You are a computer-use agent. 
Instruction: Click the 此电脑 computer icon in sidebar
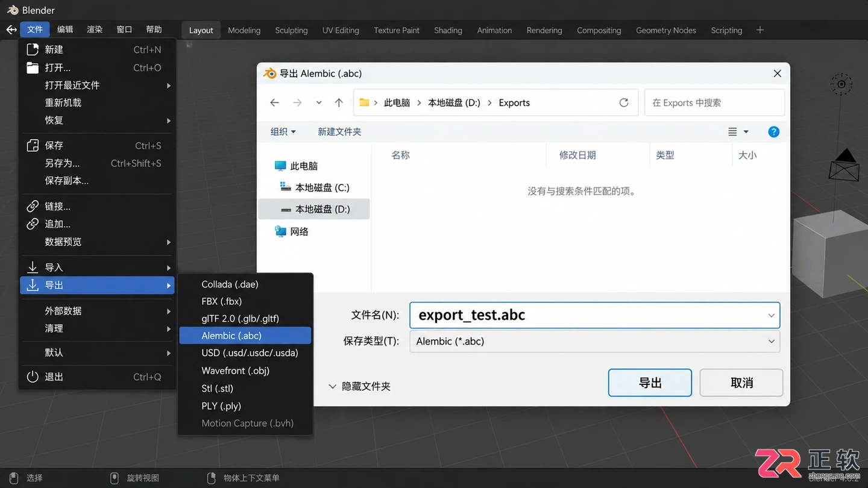click(280, 166)
